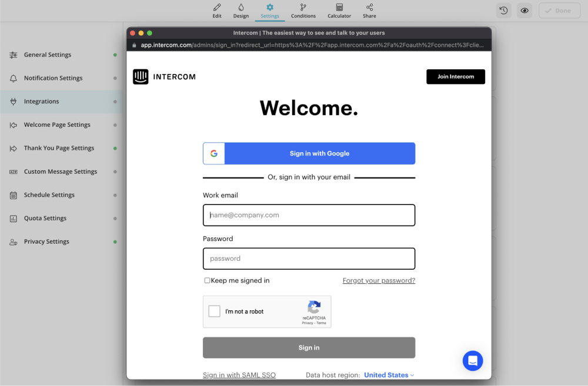
Task: Check the I'm not a robot box
Action: pyautogui.click(x=215, y=311)
